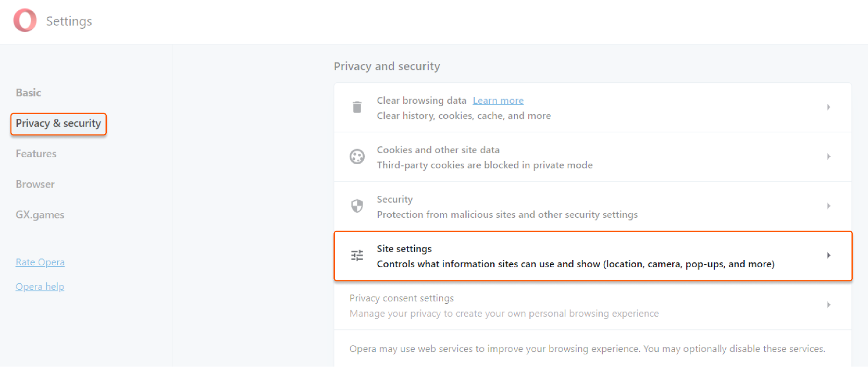Switch to the Basic settings section
Viewport: 868px width, 367px height.
(x=28, y=92)
